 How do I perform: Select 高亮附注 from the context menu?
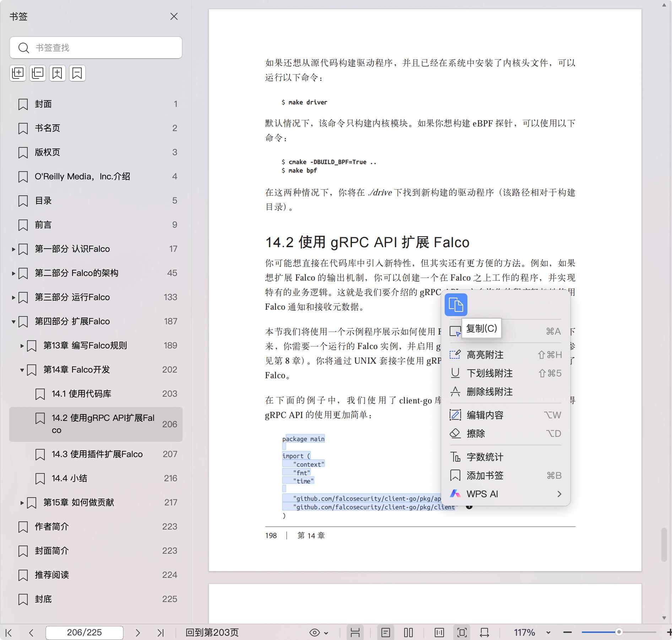[x=485, y=355]
